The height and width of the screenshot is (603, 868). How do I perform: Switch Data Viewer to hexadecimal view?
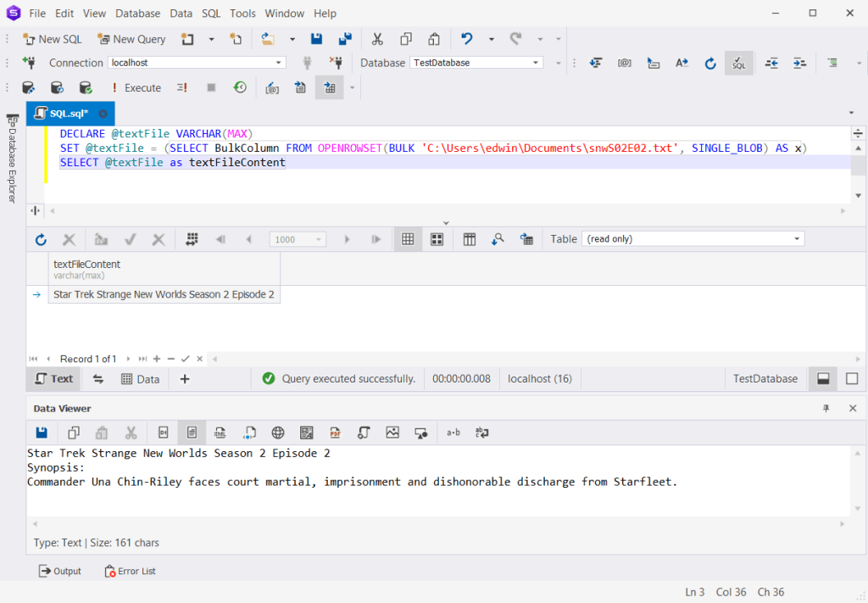pos(164,433)
